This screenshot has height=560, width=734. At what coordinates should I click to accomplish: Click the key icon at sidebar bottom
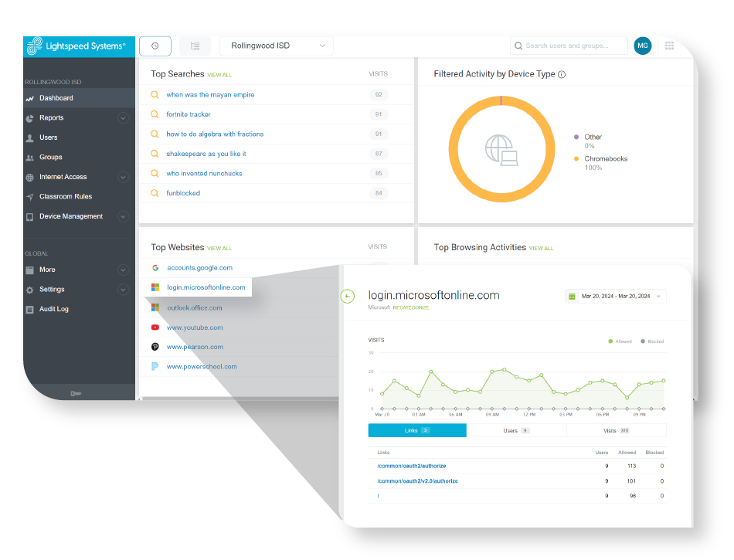pos(76,393)
